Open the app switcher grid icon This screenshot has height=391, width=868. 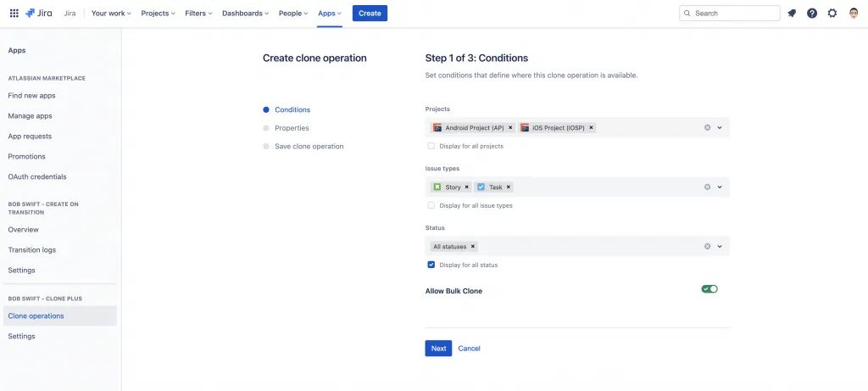tap(14, 14)
